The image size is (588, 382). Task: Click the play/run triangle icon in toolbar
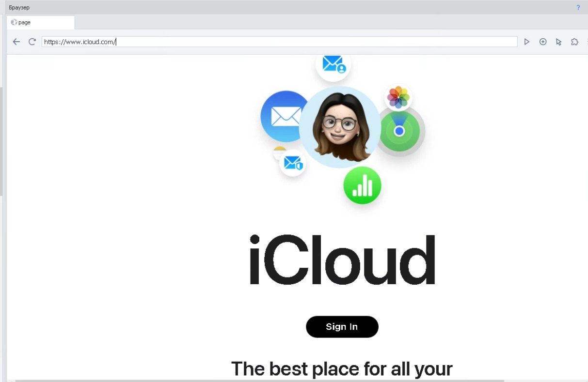click(x=527, y=42)
